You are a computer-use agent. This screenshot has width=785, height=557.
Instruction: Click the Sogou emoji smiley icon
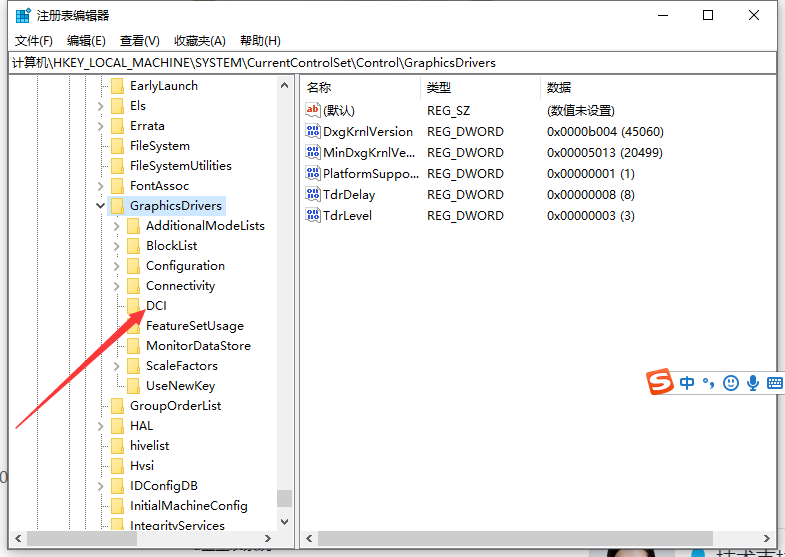(731, 383)
